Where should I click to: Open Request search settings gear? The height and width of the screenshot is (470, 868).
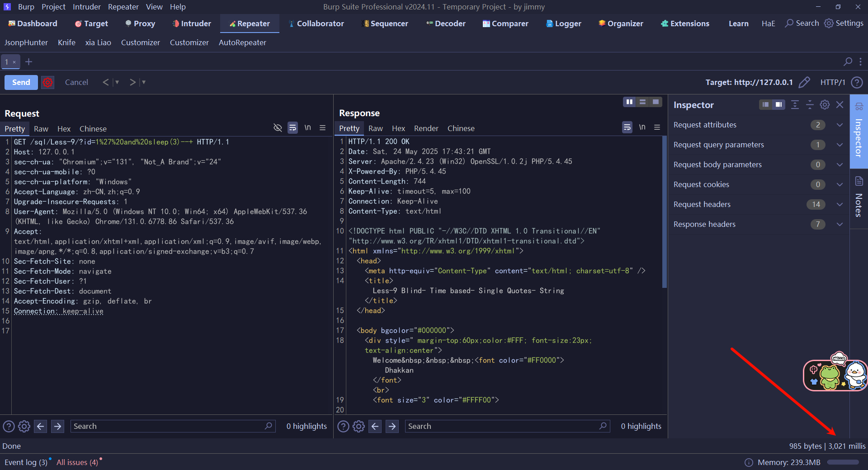24,426
